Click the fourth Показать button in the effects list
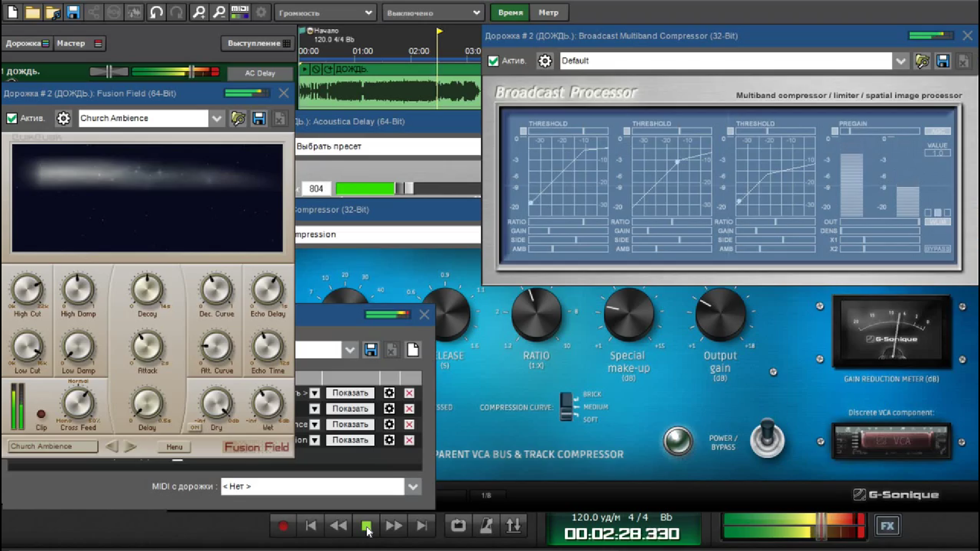The height and width of the screenshot is (551, 980). pos(350,440)
